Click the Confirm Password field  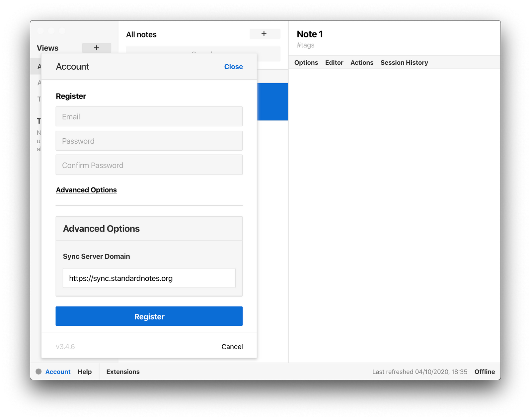click(149, 165)
